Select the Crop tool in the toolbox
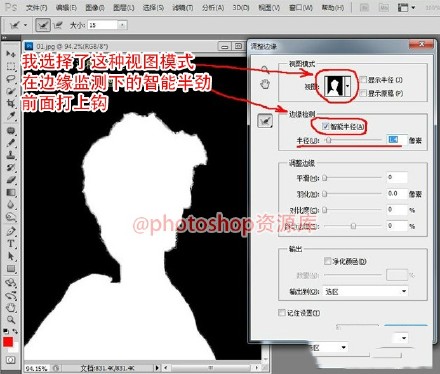 [x=11, y=103]
